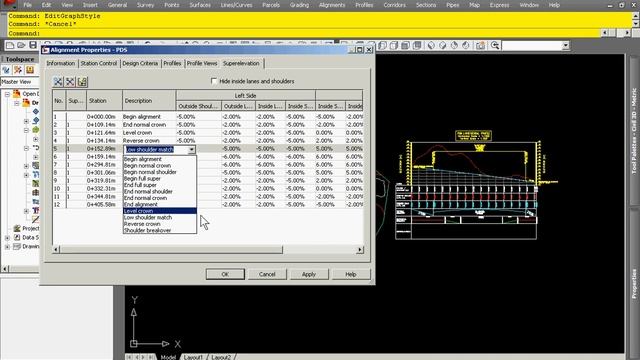
Task: Open the Alignments menu
Action: coord(332,5)
